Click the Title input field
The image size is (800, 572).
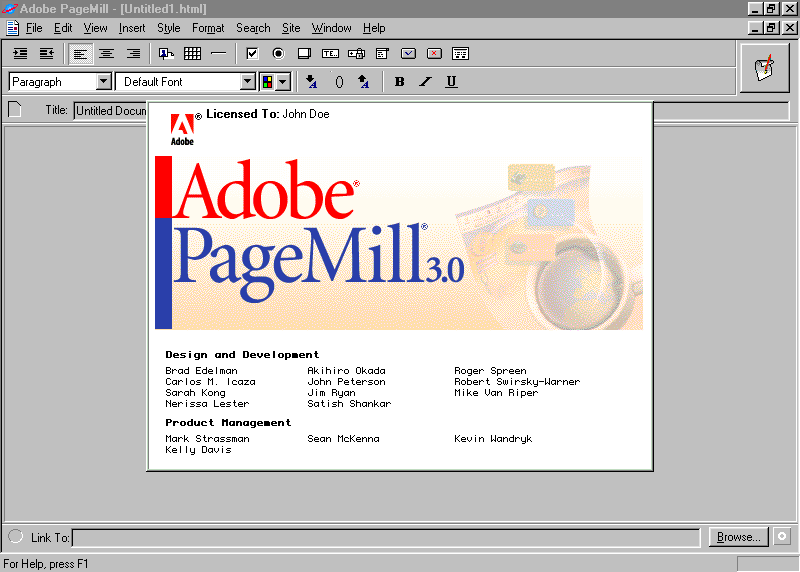pyautogui.click(x=111, y=111)
